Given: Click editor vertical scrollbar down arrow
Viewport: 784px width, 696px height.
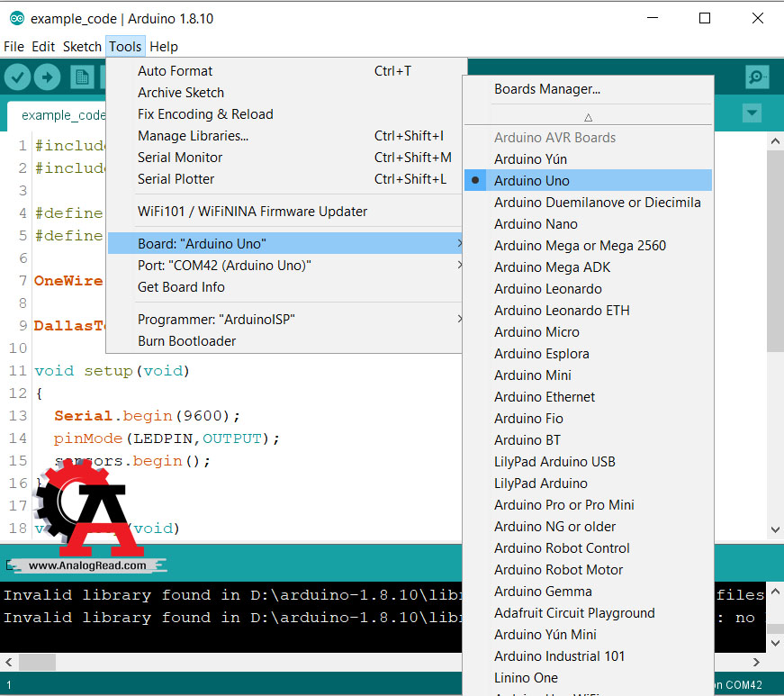Looking at the screenshot, I should coord(775,529).
